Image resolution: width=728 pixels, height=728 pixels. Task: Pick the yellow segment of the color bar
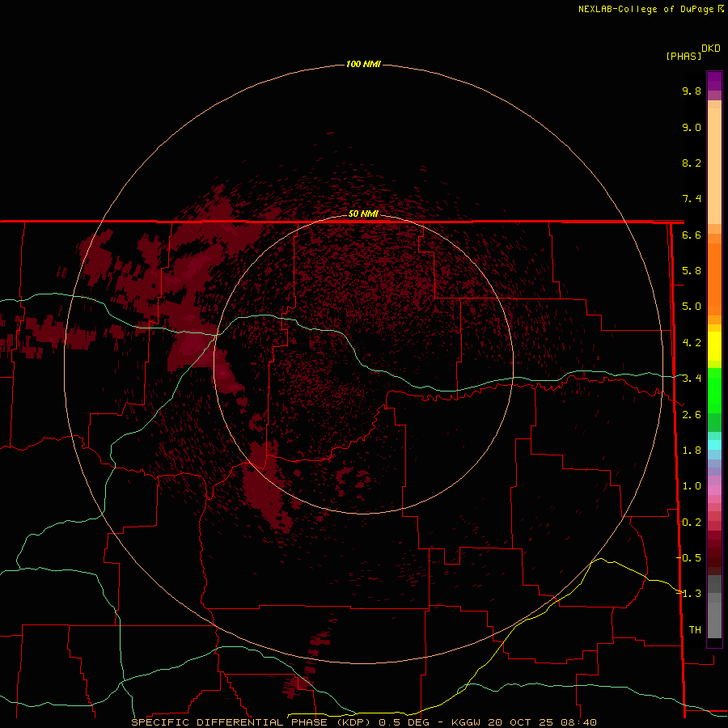[x=714, y=346]
